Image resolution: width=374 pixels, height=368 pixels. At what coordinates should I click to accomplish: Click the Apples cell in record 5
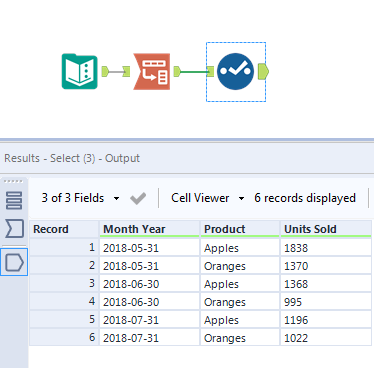(240, 320)
